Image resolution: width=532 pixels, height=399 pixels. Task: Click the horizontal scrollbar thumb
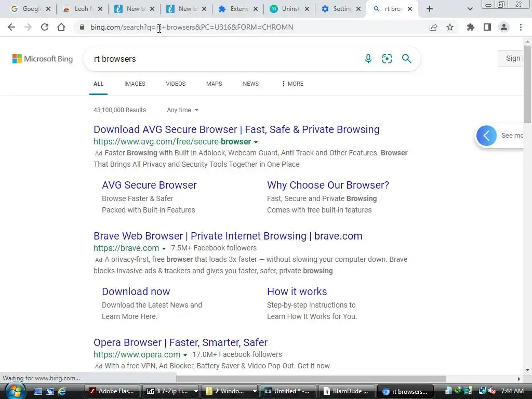(x=311, y=379)
